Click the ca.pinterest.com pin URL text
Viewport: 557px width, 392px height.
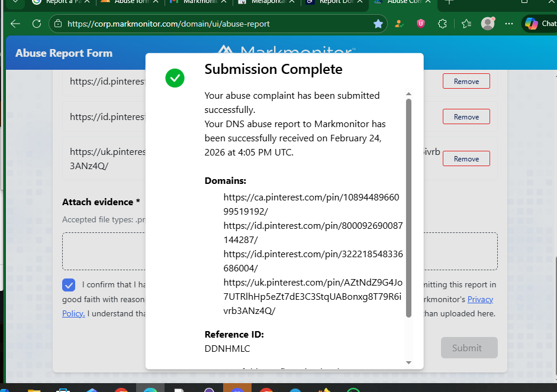[x=311, y=205]
